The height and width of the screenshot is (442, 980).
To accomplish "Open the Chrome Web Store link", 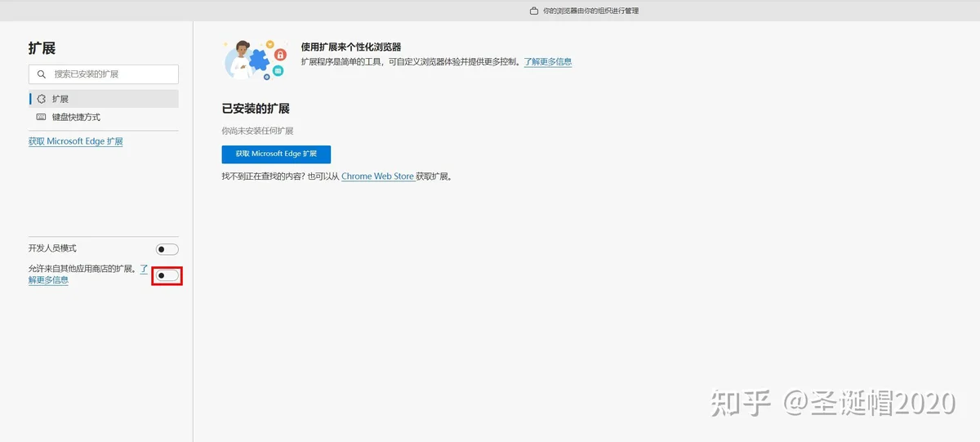I will click(377, 176).
